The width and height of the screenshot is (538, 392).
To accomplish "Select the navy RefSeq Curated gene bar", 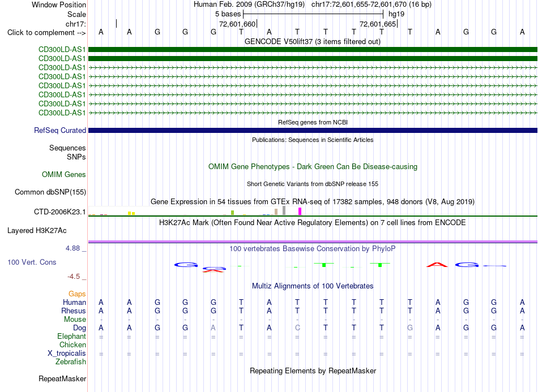I will point(313,131).
